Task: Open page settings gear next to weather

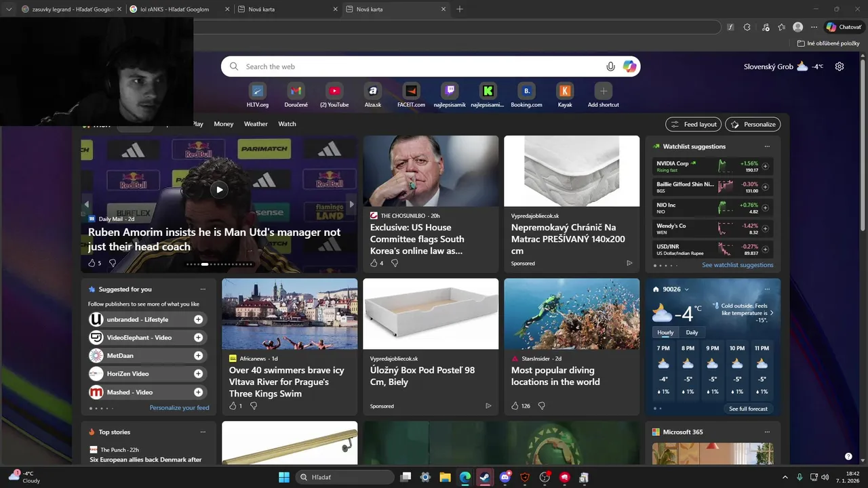Action: click(840, 66)
